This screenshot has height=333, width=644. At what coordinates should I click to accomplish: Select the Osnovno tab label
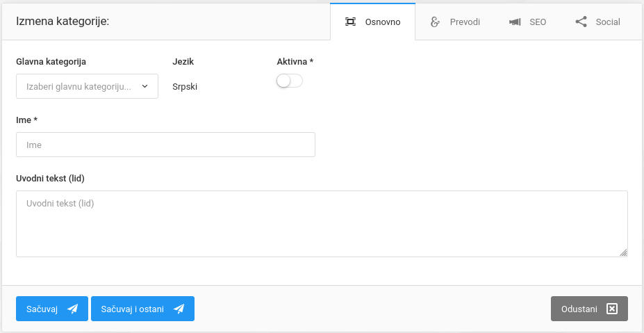pos(383,22)
